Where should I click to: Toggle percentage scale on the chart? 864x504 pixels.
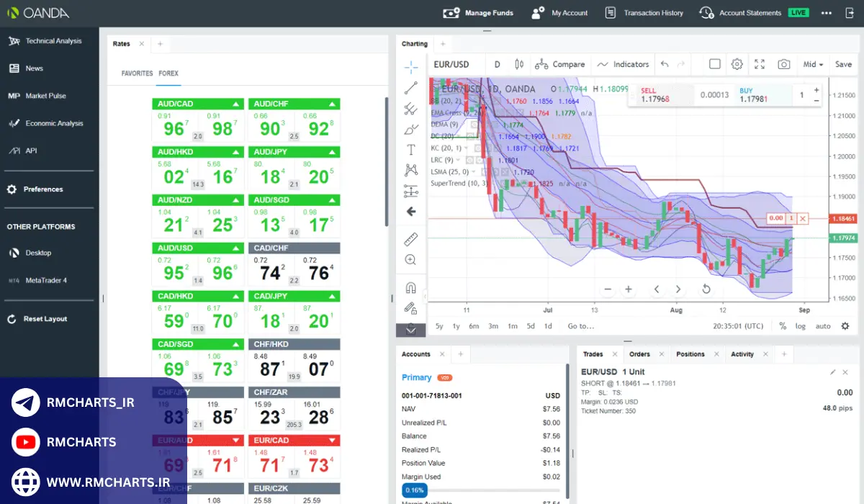[x=783, y=326]
